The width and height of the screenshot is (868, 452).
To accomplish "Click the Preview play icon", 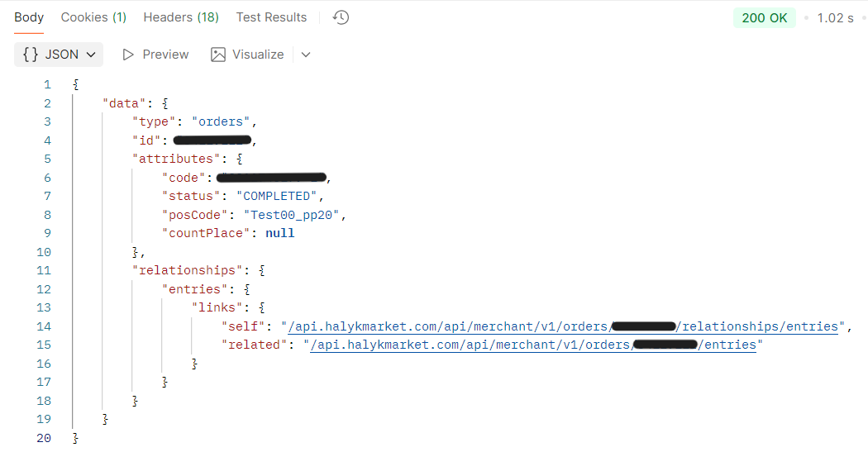I will tap(128, 55).
